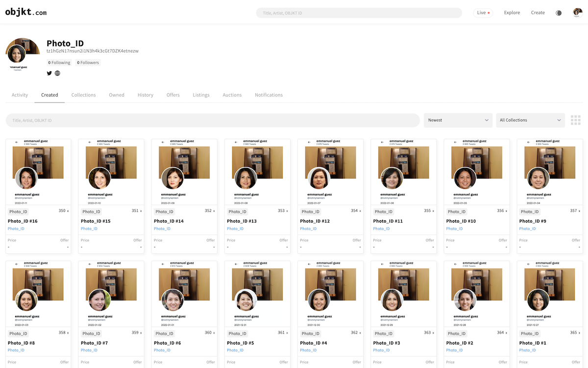Open Photo_ID #2 thumbnail
588x368 pixels.
coord(477,294)
